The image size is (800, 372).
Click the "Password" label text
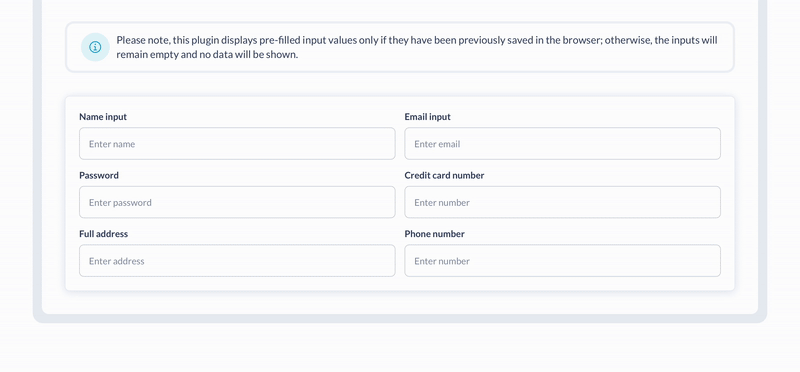pyautogui.click(x=99, y=176)
